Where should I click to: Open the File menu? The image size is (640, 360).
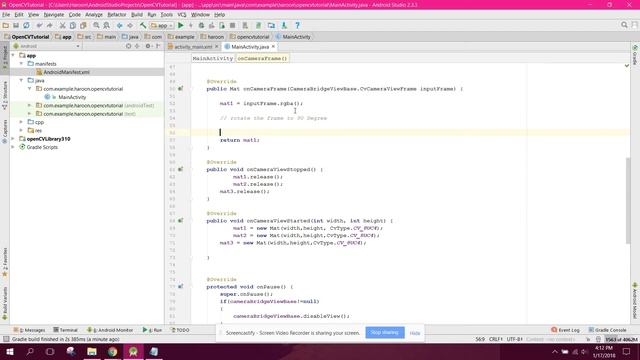pos(6,15)
